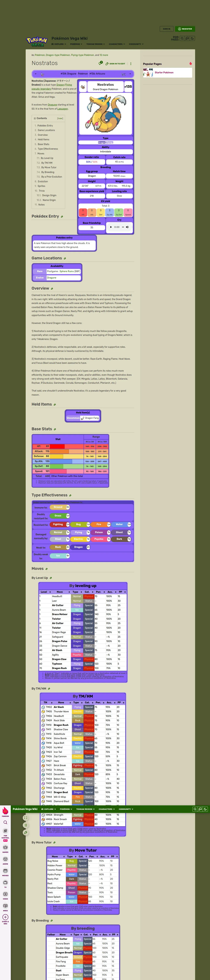Expand Characters in the sticky green bar
The width and height of the screenshot is (210, 980).
(x=106, y=809)
